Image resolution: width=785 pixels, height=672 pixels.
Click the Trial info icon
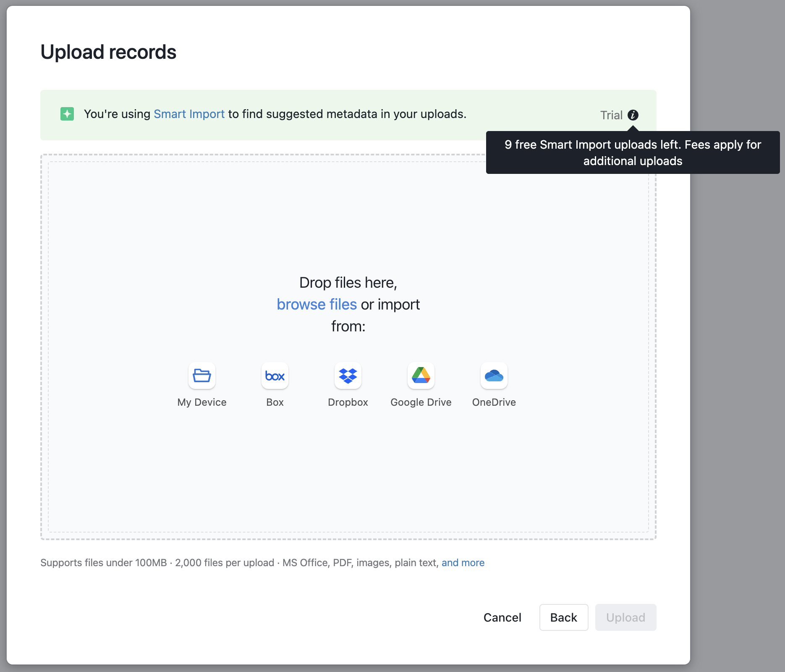click(x=633, y=115)
